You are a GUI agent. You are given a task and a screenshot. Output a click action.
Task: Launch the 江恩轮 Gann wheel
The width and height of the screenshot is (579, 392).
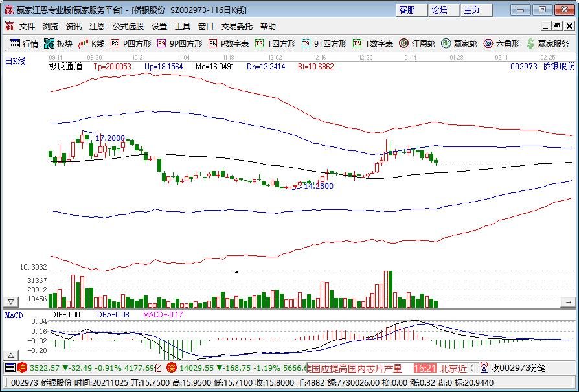417,43
